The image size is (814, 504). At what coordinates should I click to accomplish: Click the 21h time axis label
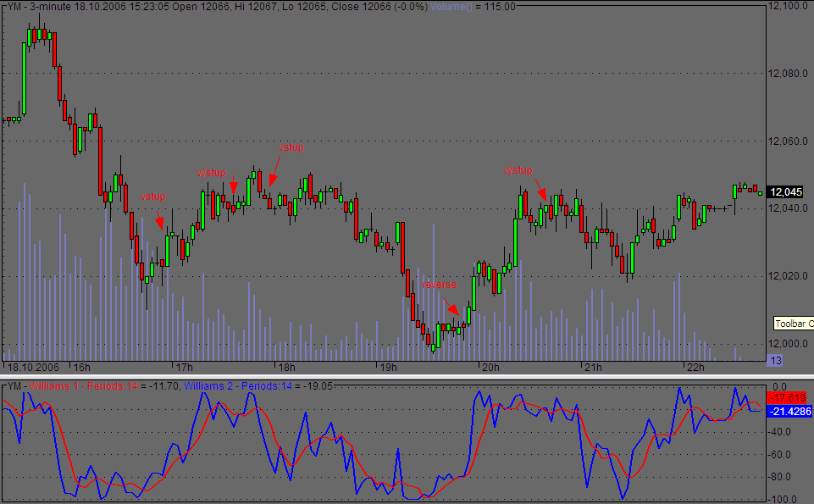coord(593,367)
